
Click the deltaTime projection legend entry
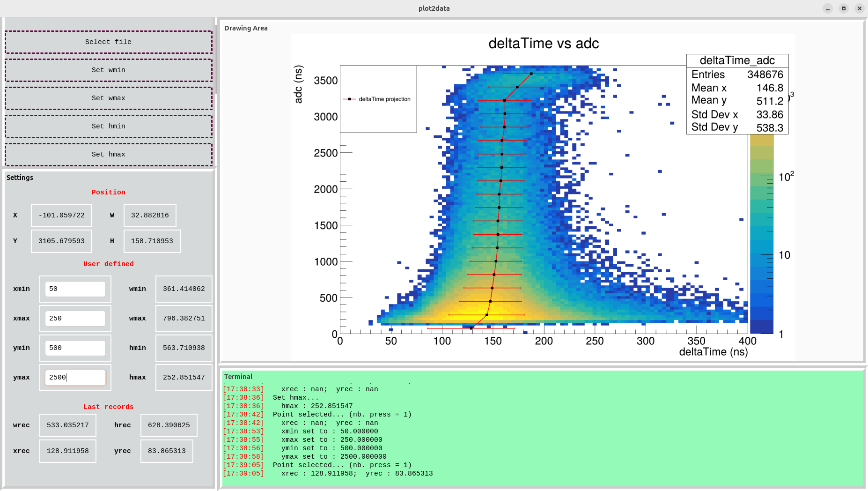(x=377, y=99)
